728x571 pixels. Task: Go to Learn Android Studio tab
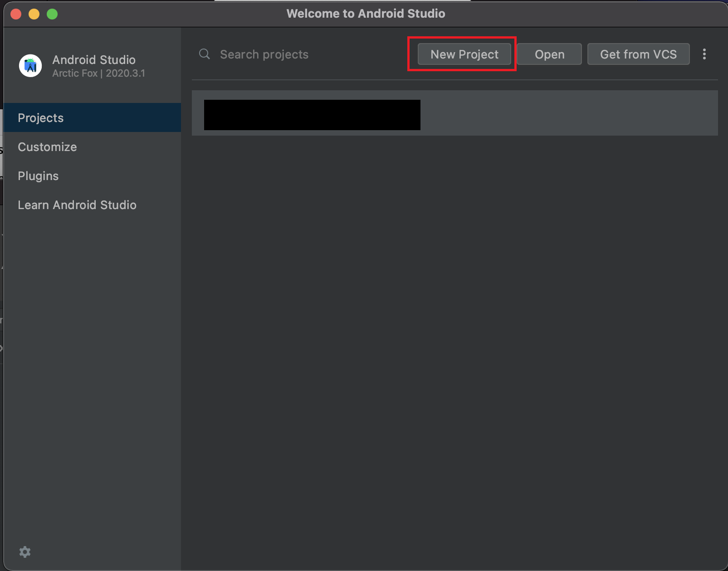[x=92, y=205]
